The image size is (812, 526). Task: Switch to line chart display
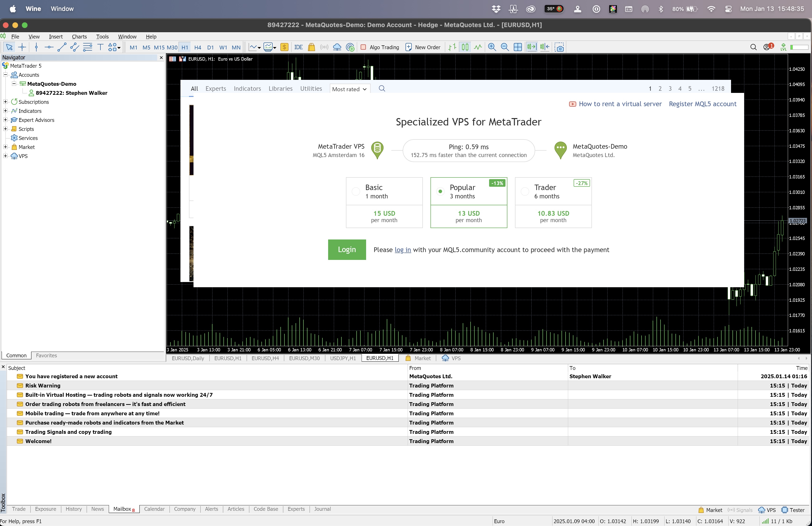pyautogui.click(x=478, y=47)
